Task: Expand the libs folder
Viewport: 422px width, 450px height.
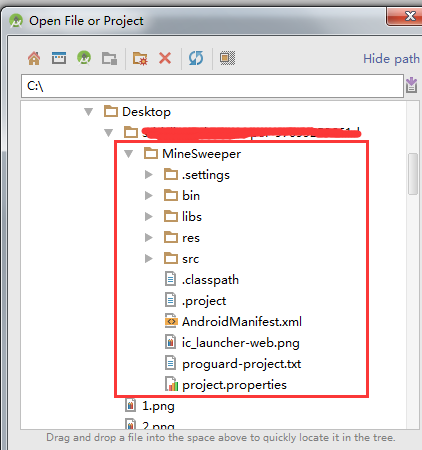Action: click(x=149, y=217)
